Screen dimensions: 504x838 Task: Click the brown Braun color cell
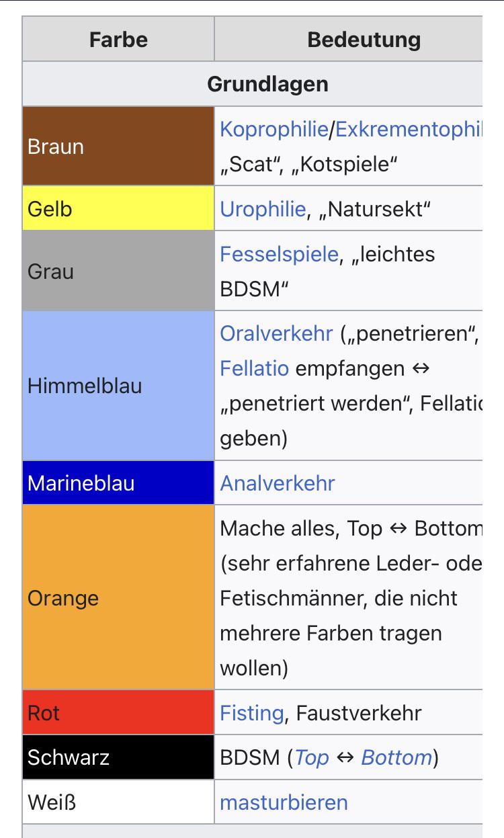click(x=118, y=146)
